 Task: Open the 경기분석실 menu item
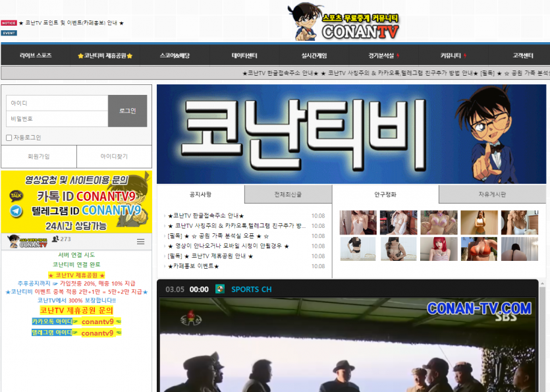click(x=384, y=55)
